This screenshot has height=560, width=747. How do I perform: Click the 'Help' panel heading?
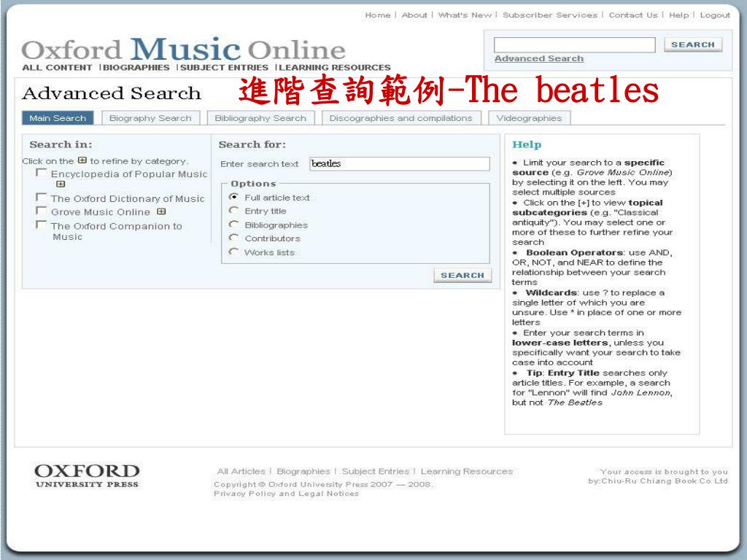tap(527, 145)
